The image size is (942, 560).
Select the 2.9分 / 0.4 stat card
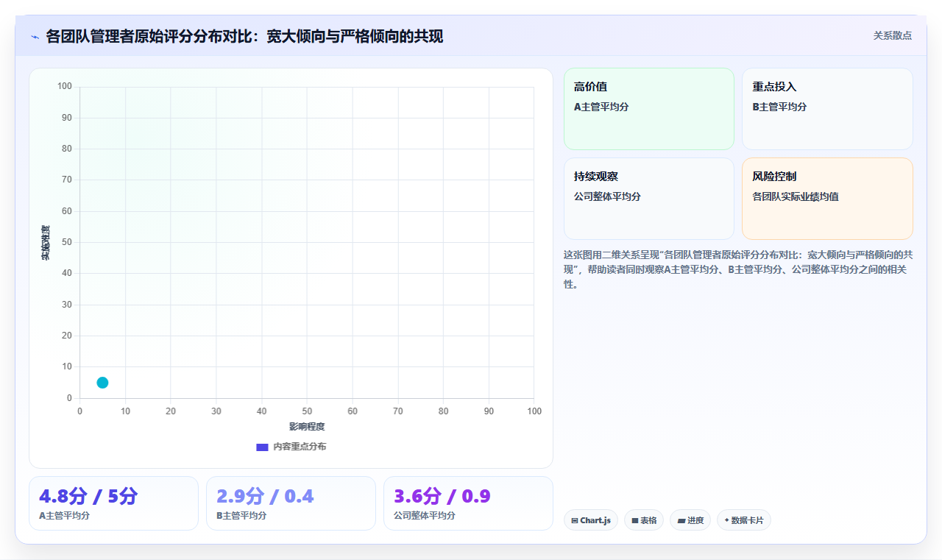click(x=291, y=503)
